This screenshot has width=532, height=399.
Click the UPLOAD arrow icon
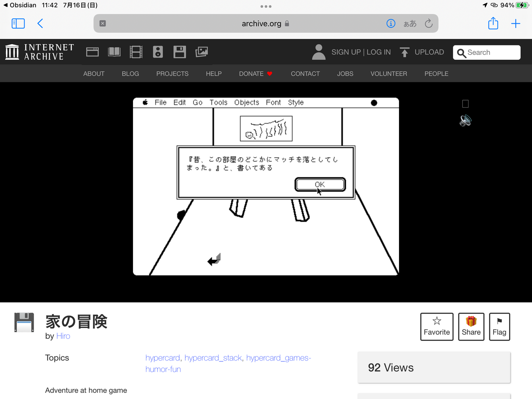click(404, 52)
